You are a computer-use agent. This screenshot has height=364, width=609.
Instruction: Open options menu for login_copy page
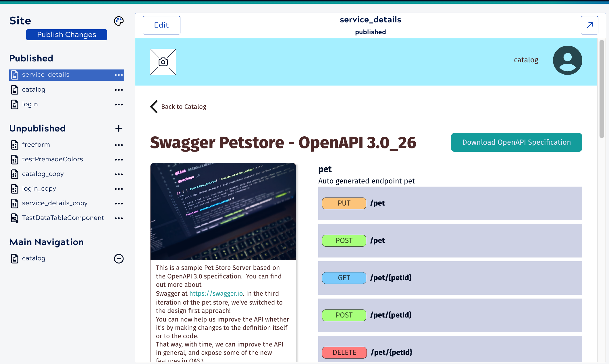[119, 189]
